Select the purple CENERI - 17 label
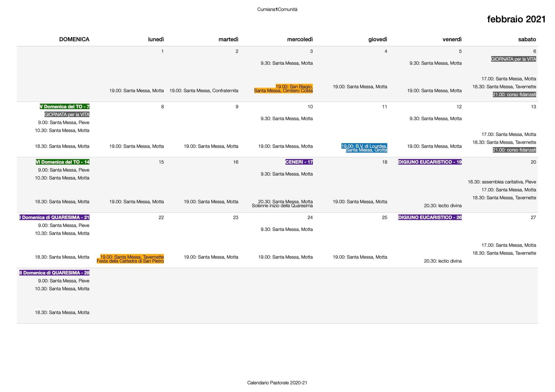The height and width of the screenshot is (392, 555). point(299,162)
